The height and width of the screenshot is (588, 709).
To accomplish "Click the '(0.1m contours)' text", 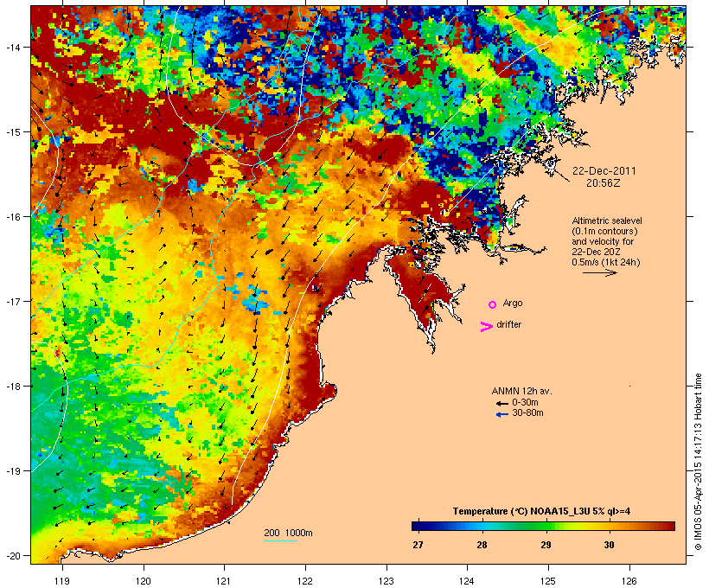I will pyautogui.click(x=604, y=231).
